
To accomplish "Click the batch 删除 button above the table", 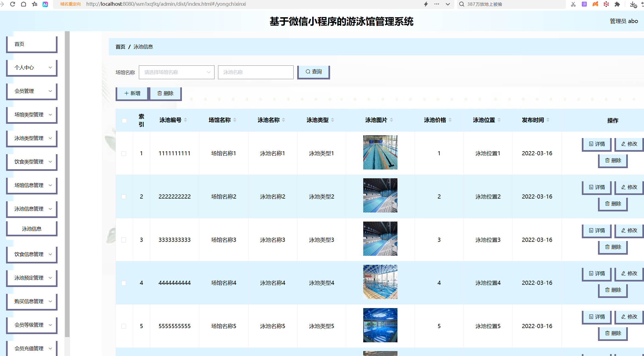I will [x=165, y=93].
